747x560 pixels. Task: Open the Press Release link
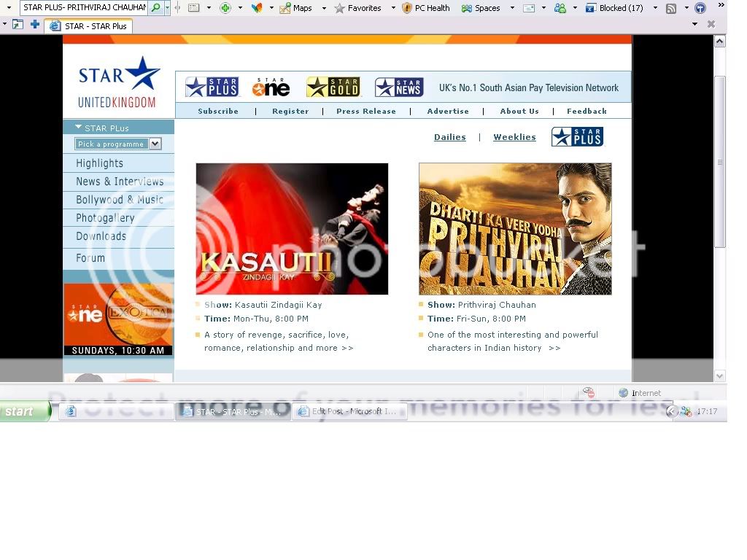click(366, 111)
